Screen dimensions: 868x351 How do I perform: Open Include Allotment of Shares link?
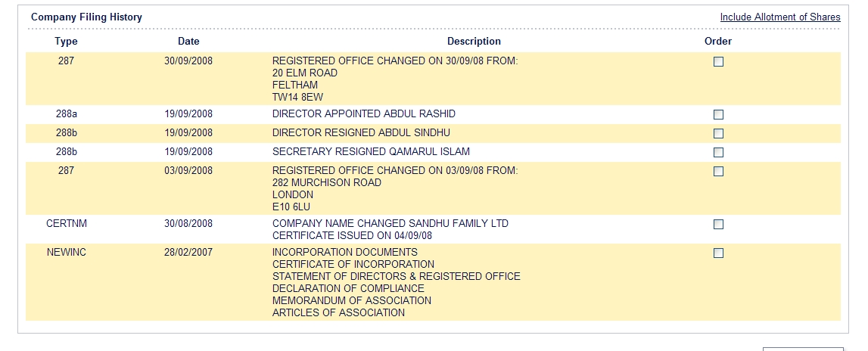(780, 17)
